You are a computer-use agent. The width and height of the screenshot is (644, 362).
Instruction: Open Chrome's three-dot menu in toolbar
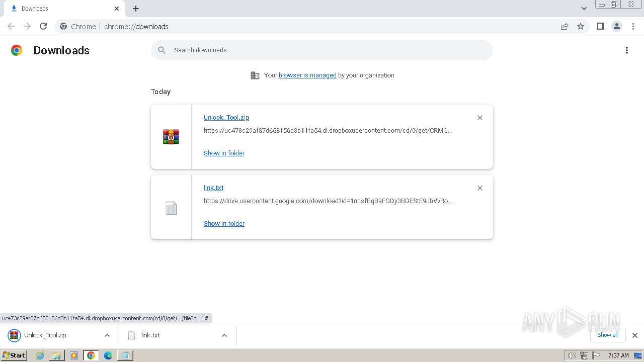[633, 26]
